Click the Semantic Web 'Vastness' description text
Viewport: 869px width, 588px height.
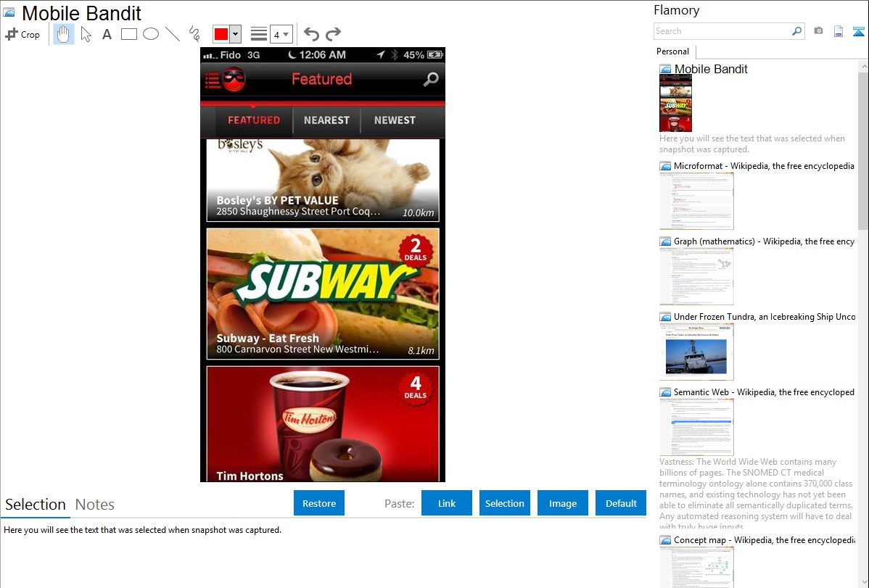pyautogui.click(x=757, y=493)
